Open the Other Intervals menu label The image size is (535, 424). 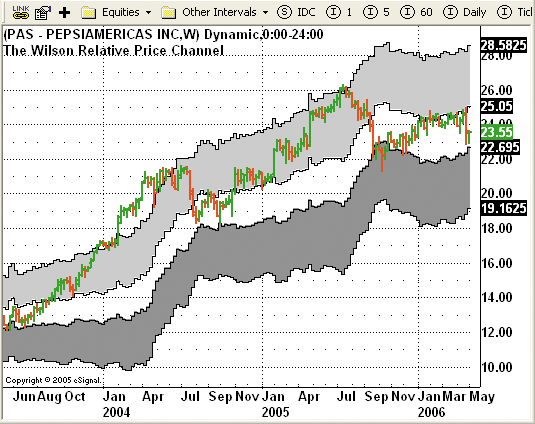coord(219,12)
